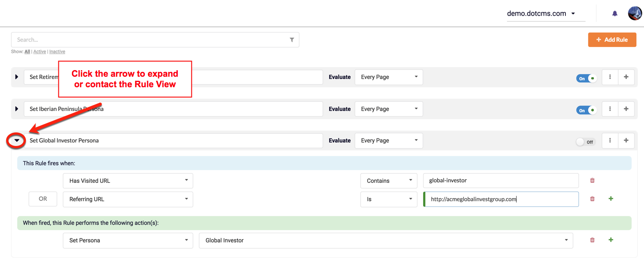Open the Has Visited URL condition dropdown
The width and height of the screenshot is (644, 267).
click(128, 181)
